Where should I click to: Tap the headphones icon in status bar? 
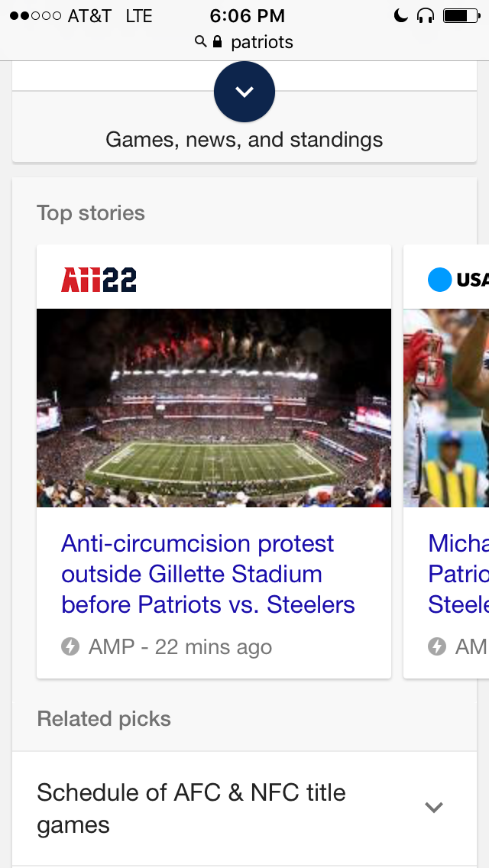(x=425, y=15)
